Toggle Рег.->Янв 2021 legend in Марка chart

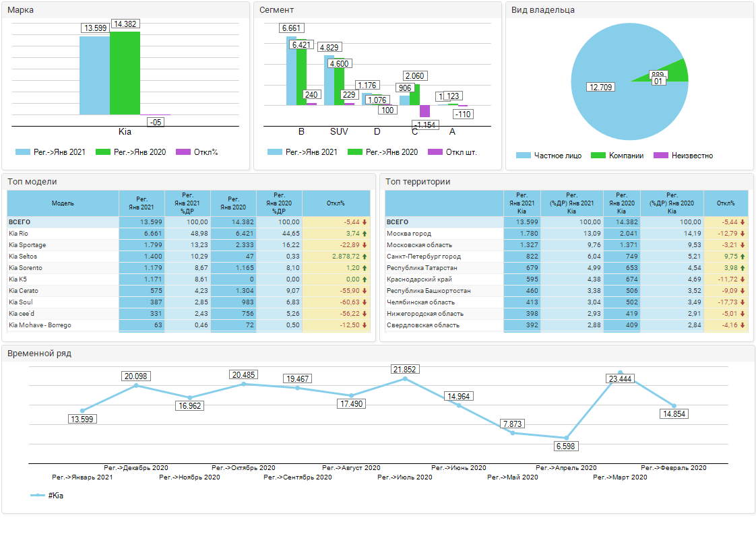51,152
